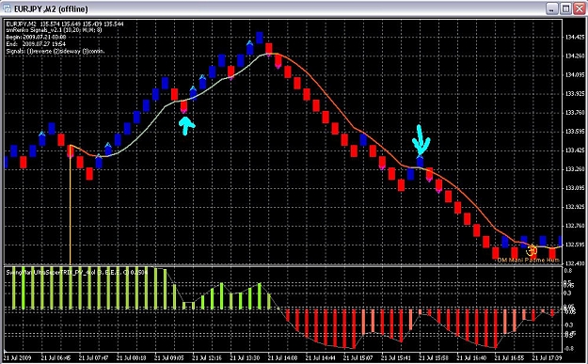
Task: Select the EURJPY,M2 price quote line
Action: coord(65,24)
